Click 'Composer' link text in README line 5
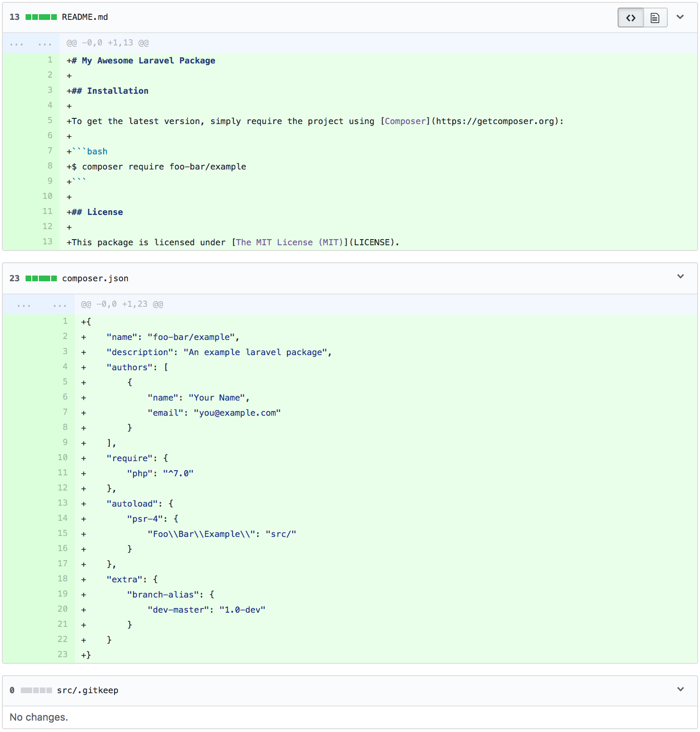Screen dimensions: 700x732 405,121
